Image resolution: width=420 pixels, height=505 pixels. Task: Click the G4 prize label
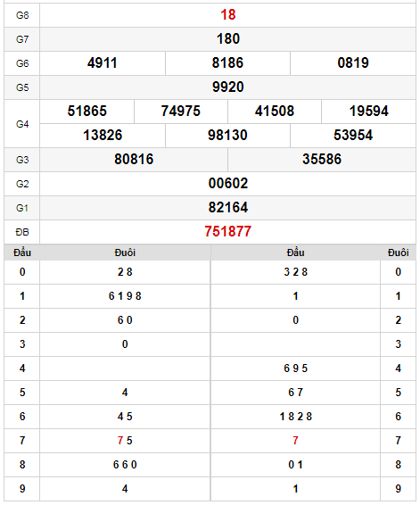pos(22,124)
